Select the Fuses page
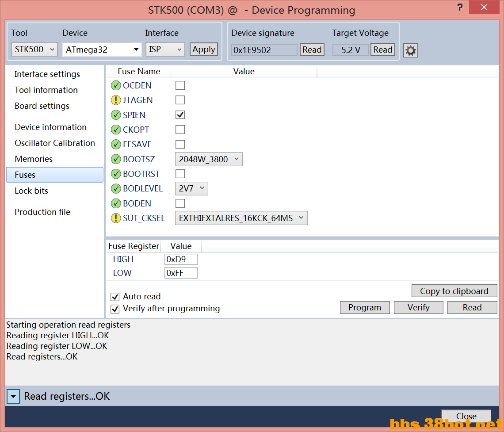Image resolution: width=504 pixels, height=432 pixels. (x=55, y=175)
